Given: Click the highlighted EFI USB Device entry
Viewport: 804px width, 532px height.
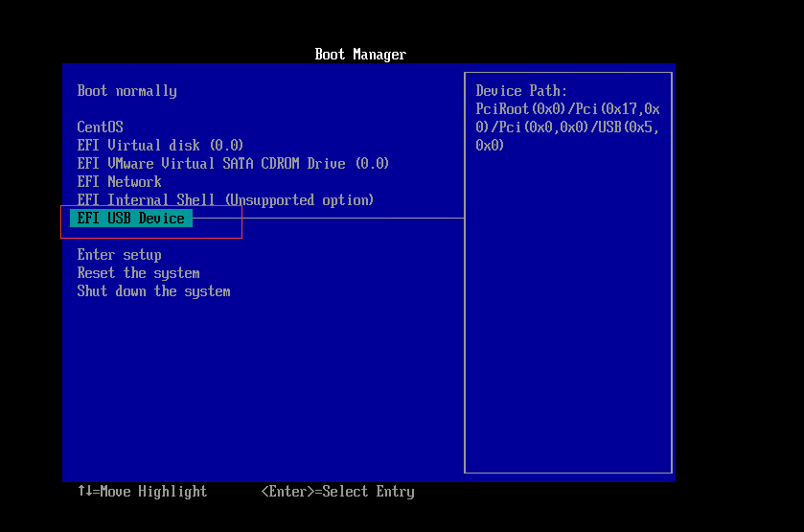Looking at the screenshot, I should (131, 219).
